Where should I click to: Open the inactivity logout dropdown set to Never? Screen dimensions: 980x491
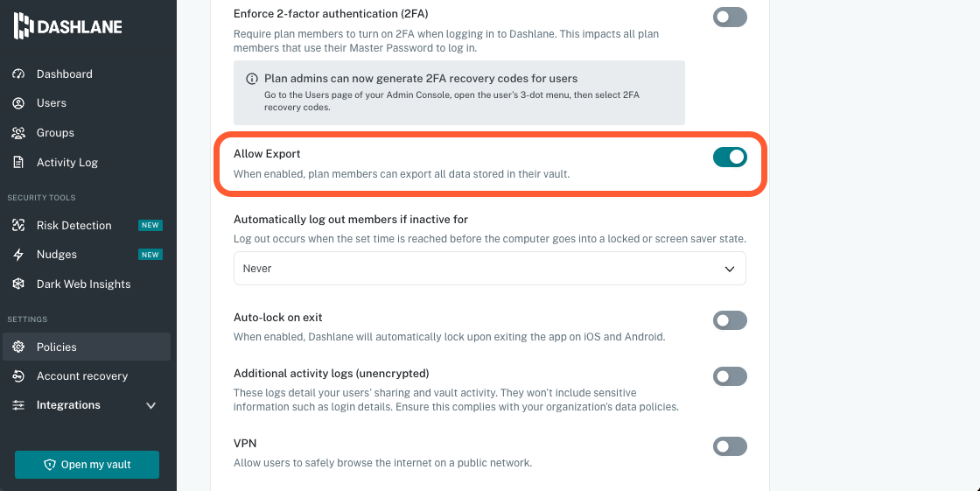pyautogui.click(x=489, y=269)
